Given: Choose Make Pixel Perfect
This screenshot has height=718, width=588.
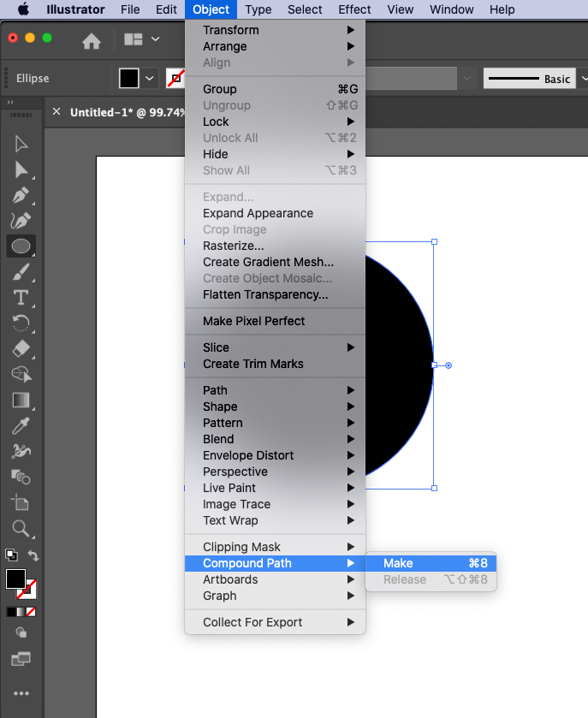Looking at the screenshot, I should [276, 321].
